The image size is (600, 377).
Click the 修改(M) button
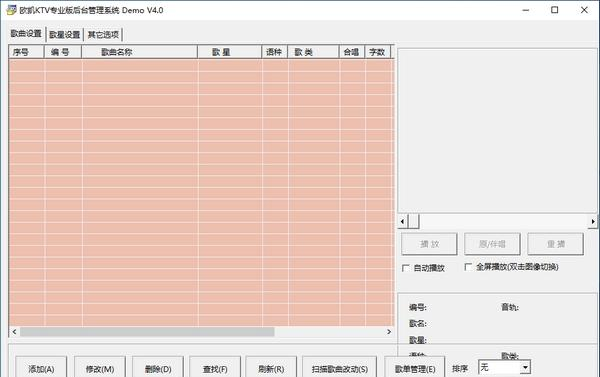100,368
